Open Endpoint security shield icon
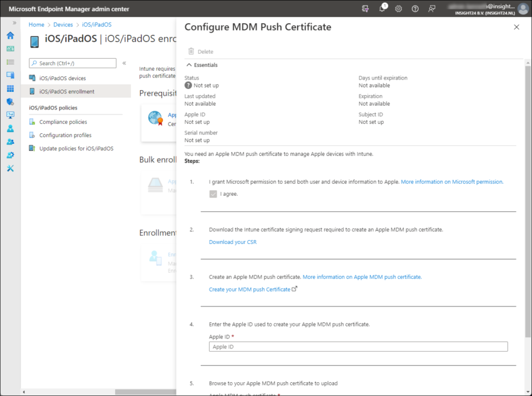This screenshot has height=396, width=532. click(x=10, y=101)
